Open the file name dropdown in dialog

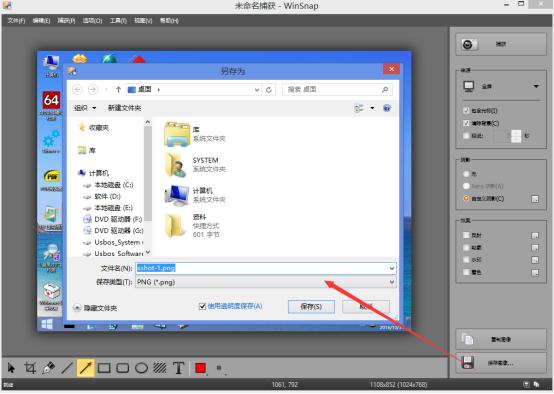(x=392, y=269)
